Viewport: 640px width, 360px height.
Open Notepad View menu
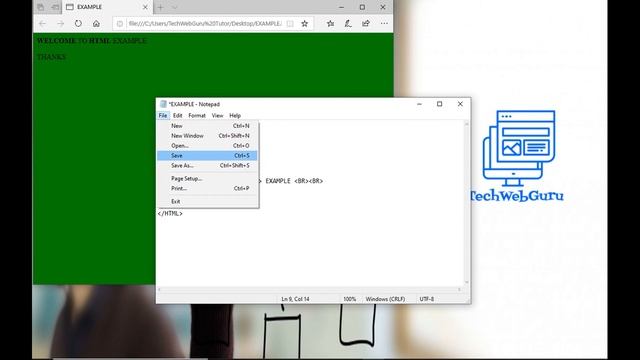[x=217, y=116]
